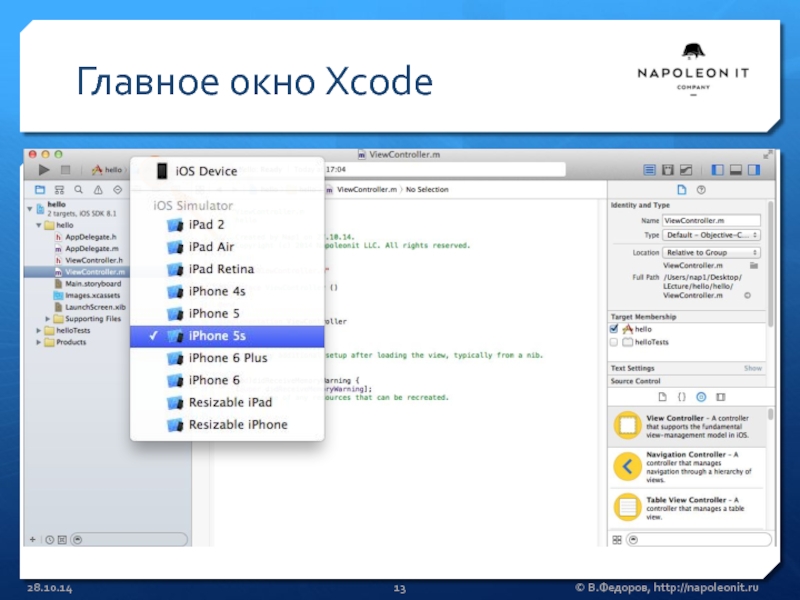Uncheck hello target membership checkbox
The image size is (800, 600).
(615, 328)
